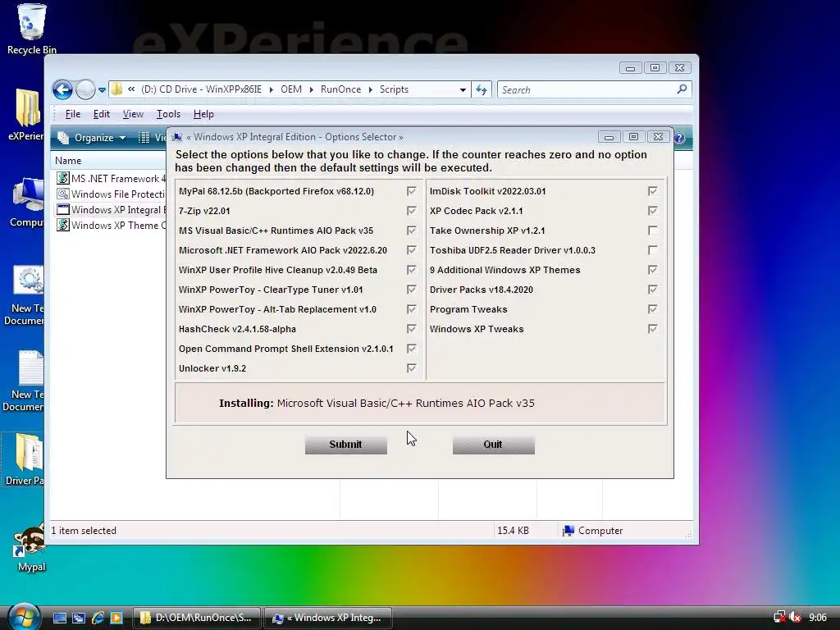Open the File menu

pyautogui.click(x=72, y=114)
